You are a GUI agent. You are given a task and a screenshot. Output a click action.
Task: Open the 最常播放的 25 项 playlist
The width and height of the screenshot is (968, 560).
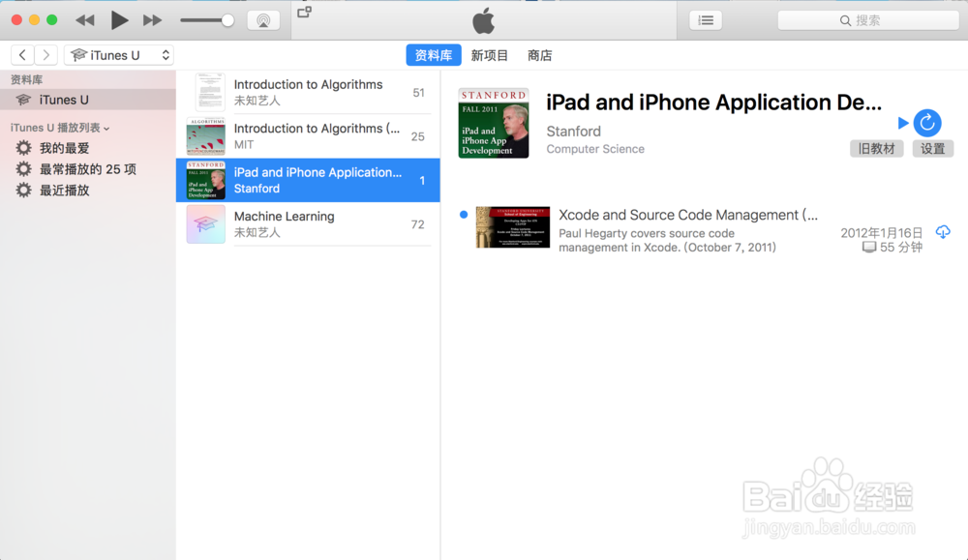pos(88,169)
